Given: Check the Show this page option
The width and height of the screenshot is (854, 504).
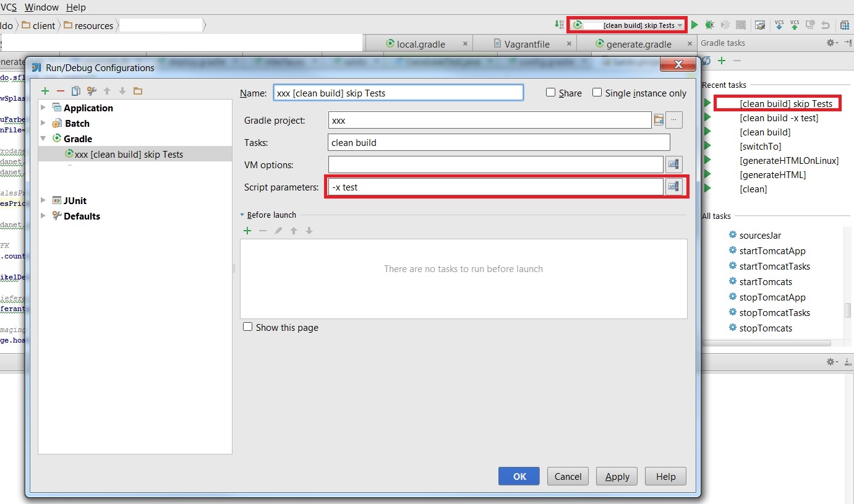Looking at the screenshot, I should pos(248,327).
